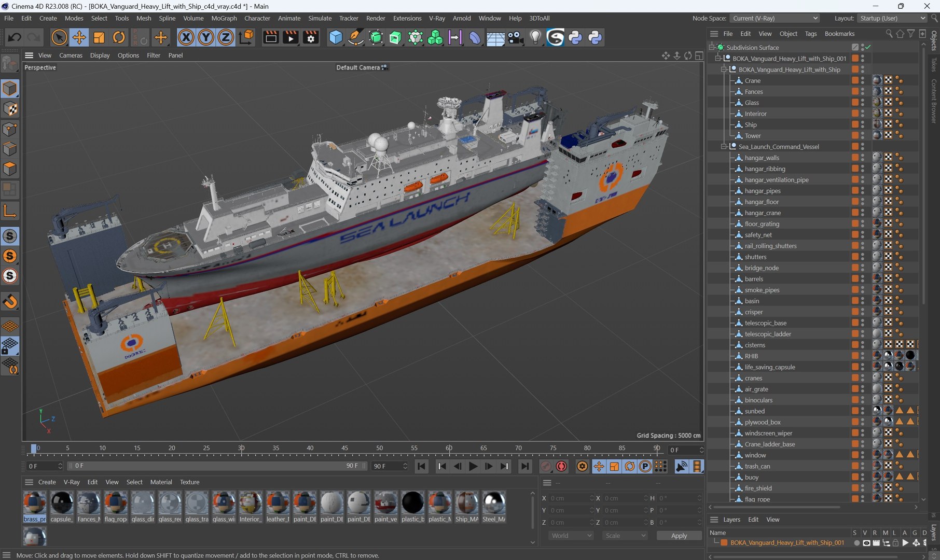
Task: Open the World coordinate dropdown
Action: 571,536
